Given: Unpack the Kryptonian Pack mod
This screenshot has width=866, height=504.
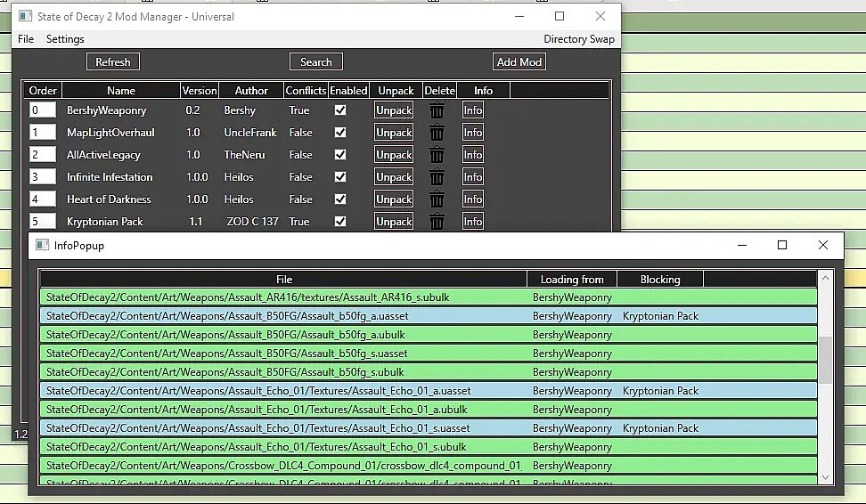Looking at the screenshot, I should 394,222.
